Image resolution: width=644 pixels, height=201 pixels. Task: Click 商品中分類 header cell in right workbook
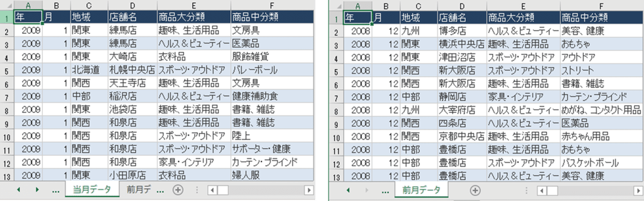pyautogui.click(x=601, y=17)
